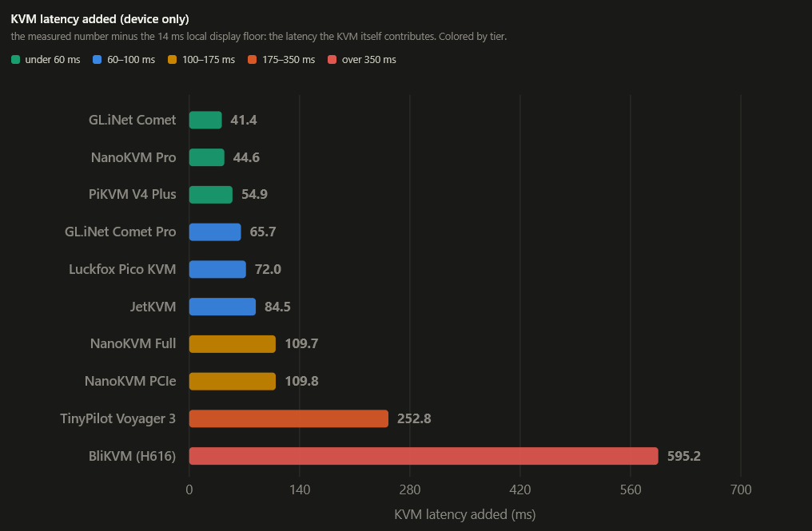Click the 'NanoKVM Full' row label
The width and height of the screenshot is (812, 531).
point(133,343)
